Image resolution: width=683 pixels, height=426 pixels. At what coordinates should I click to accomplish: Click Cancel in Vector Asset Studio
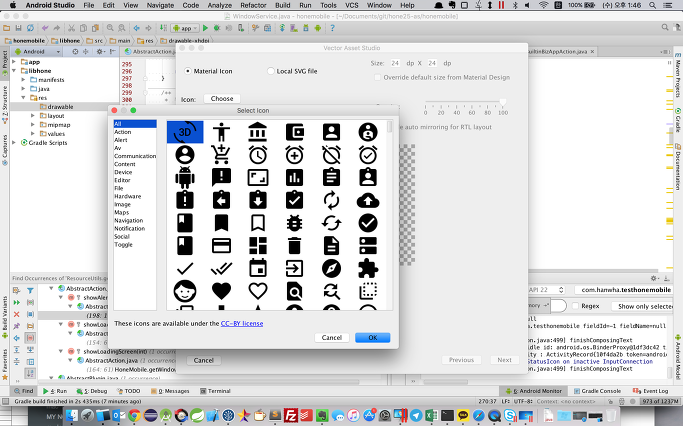(x=203, y=360)
